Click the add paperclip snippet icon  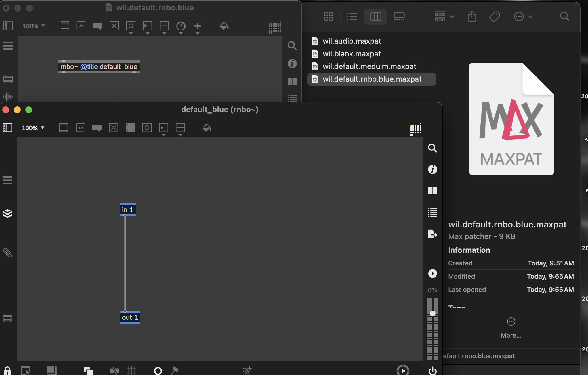(x=247, y=370)
